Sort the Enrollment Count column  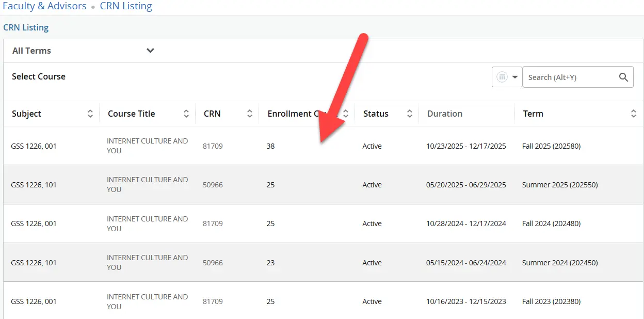[x=345, y=113]
